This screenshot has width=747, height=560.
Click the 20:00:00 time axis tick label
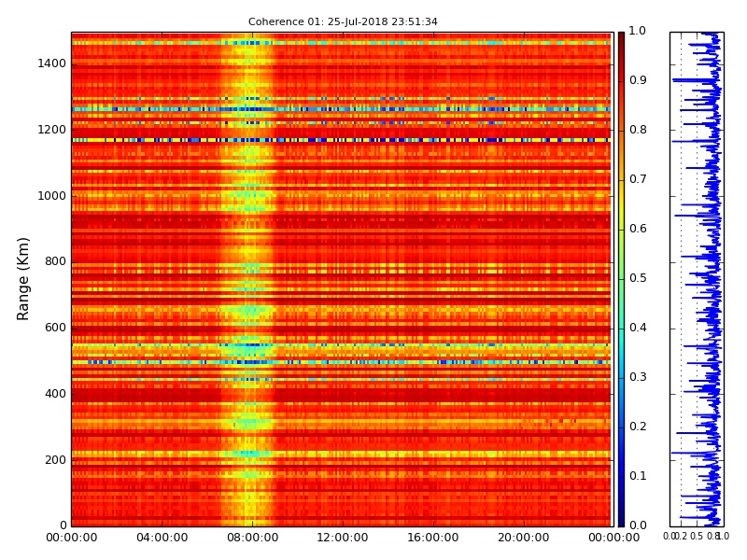click(x=524, y=538)
